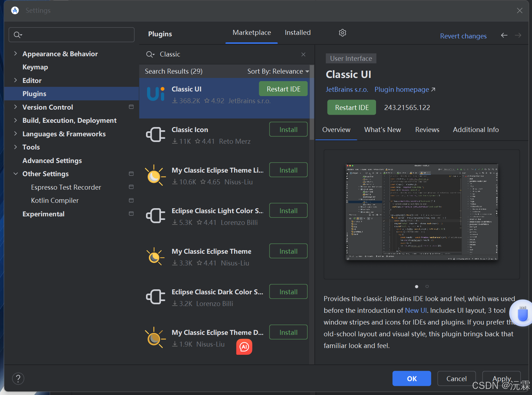Click the plugin list vertical scrollbar
The image size is (532, 395).
[312, 103]
